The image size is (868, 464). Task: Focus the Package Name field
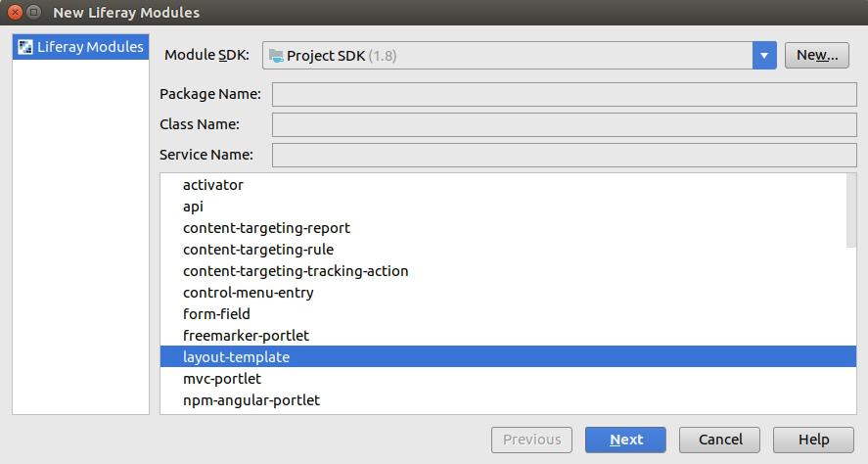pos(564,94)
